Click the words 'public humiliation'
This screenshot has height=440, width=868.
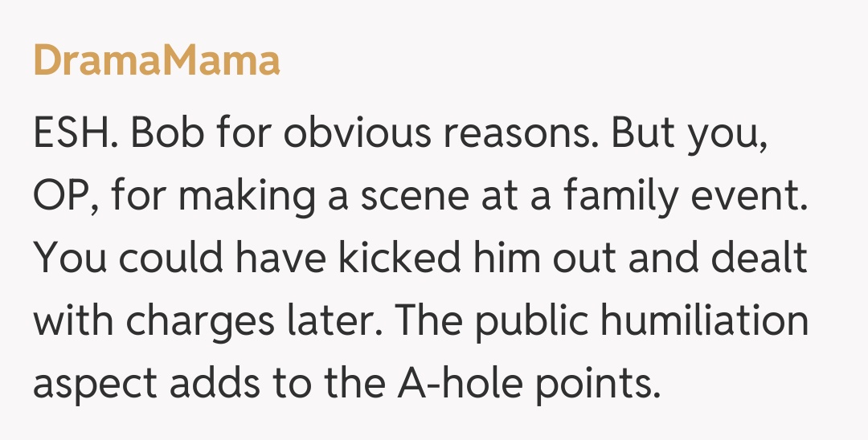click(x=635, y=322)
